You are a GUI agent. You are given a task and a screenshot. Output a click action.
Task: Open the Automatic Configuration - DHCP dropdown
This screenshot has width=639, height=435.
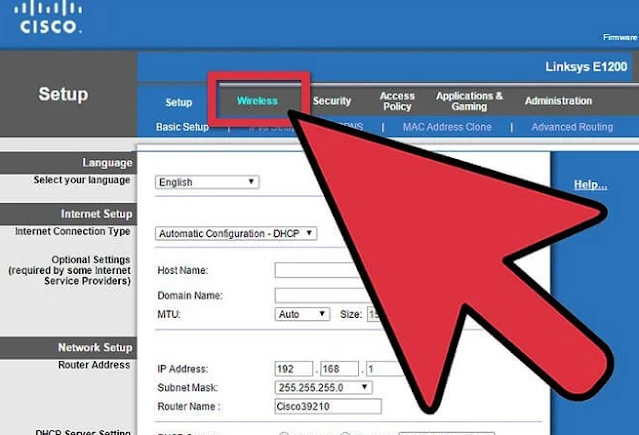[236, 233]
